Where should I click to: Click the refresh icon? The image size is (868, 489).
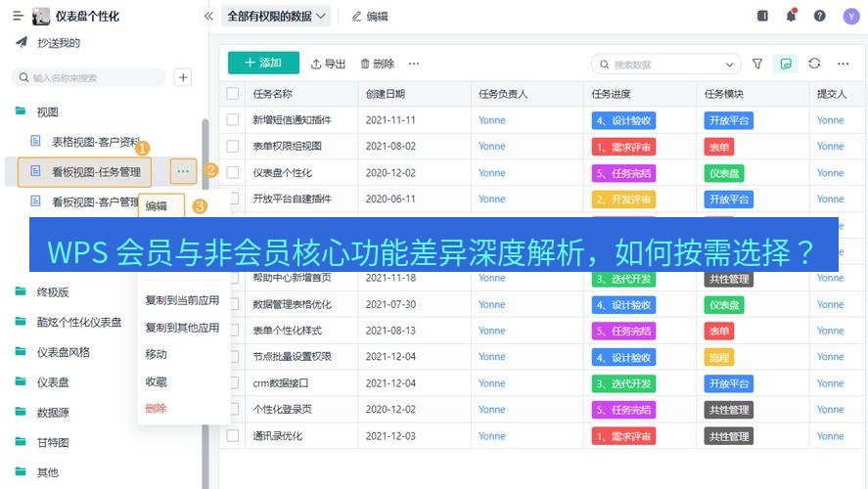pyautogui.click(x=814, y=64)
